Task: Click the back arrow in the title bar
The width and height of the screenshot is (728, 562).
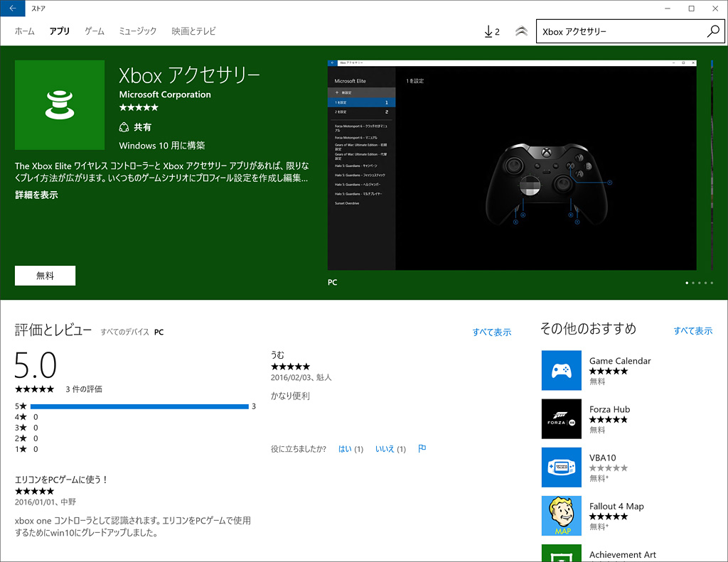Action: coord(12,9)
